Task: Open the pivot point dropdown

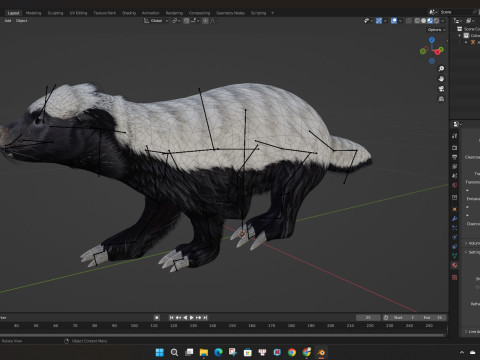Action: point(176,21)
